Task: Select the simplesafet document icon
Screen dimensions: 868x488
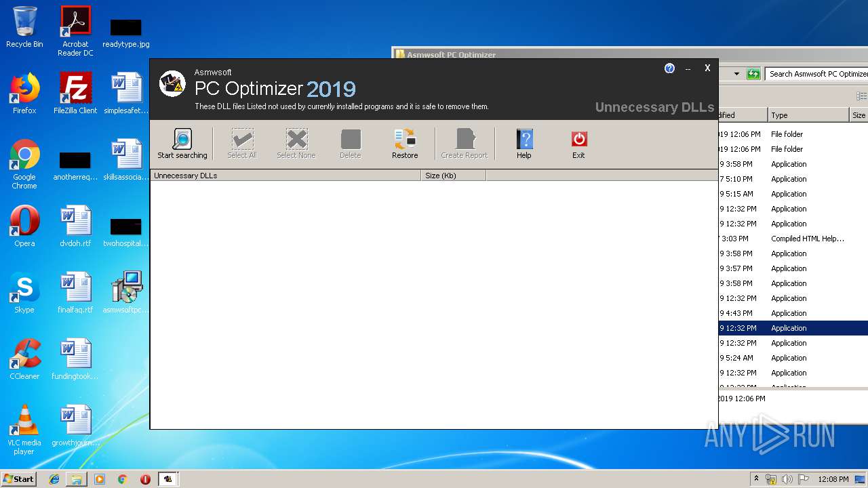Action: (x=126, y=94)
